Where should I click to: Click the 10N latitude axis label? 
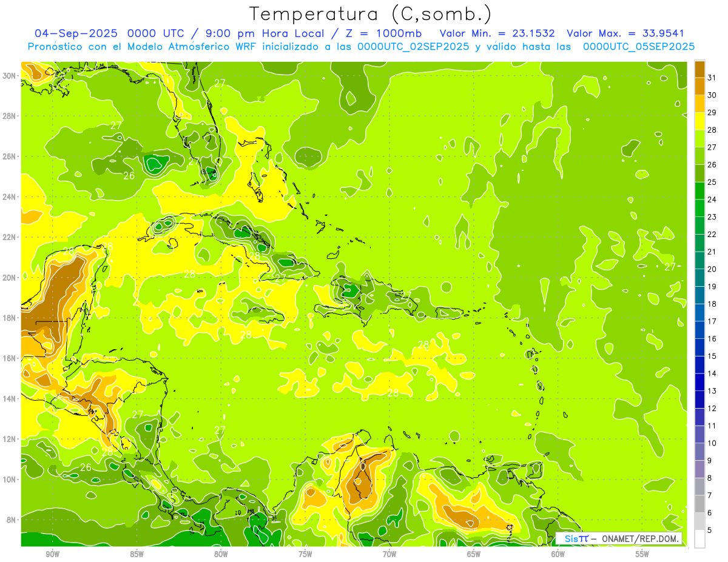[10, 480]
